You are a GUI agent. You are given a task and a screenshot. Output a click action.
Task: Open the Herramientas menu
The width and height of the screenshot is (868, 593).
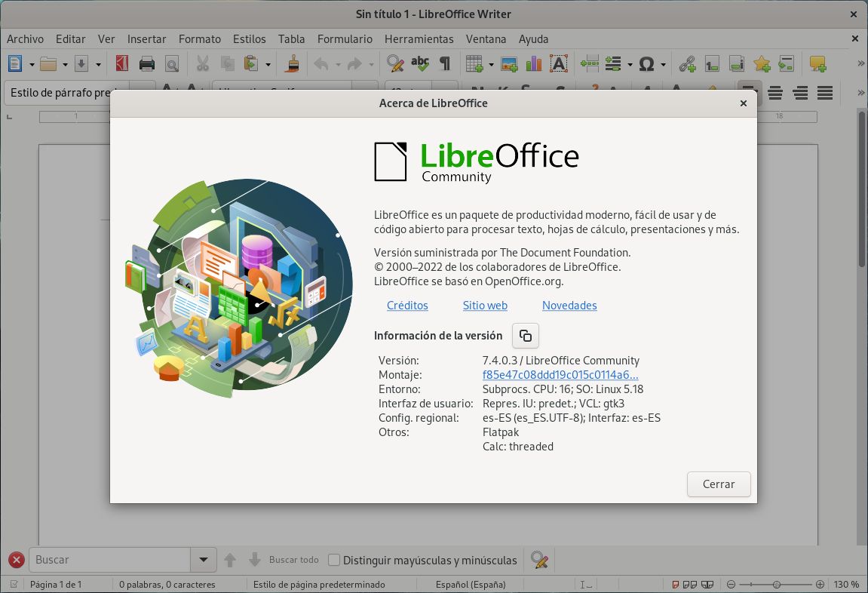[419, 38]
